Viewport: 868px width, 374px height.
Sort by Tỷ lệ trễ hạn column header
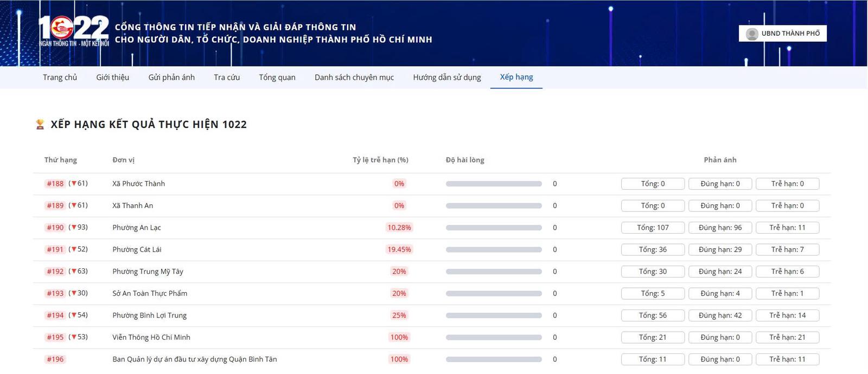point(380,160)
